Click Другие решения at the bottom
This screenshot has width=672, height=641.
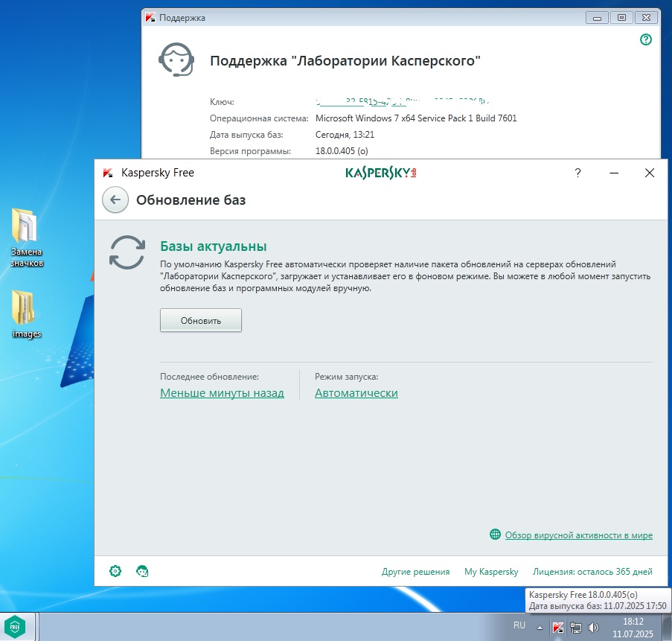415,572
